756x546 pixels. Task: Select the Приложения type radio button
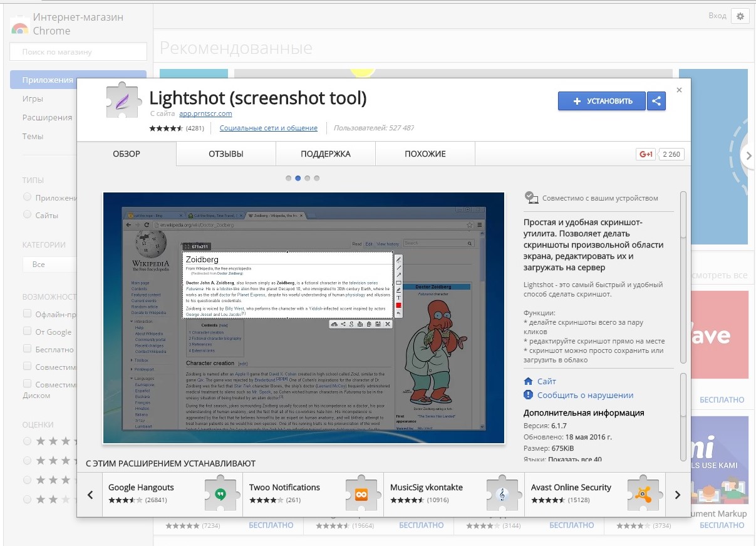(27, 197)
